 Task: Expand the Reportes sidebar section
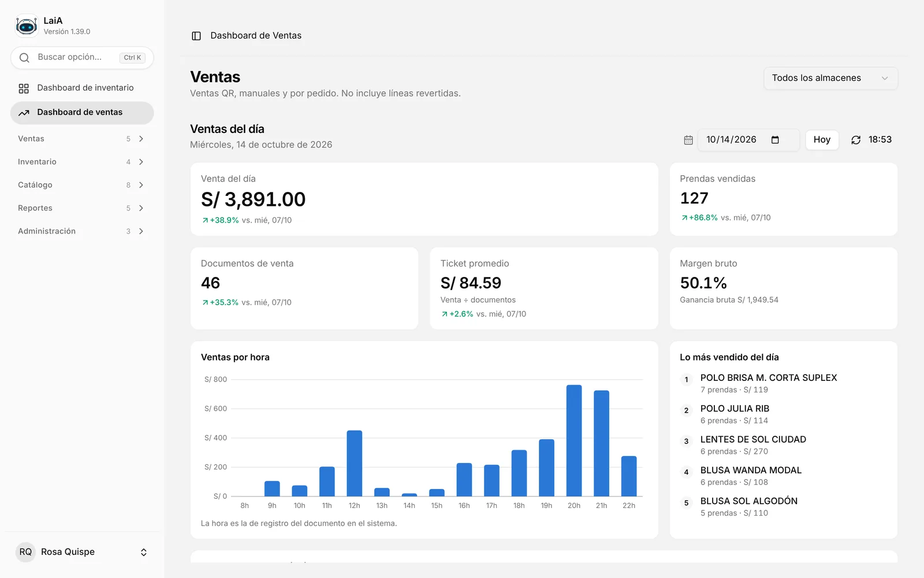point(81,208)
